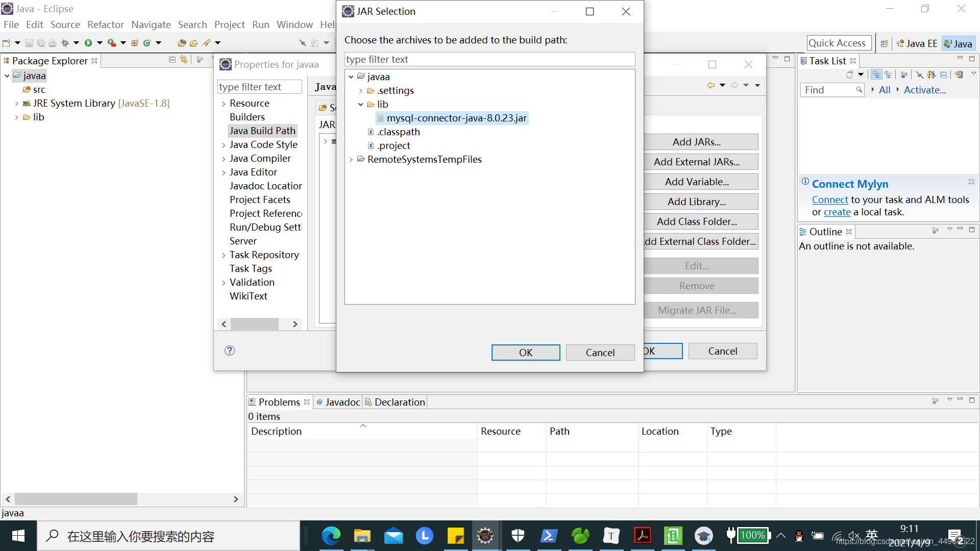Click the back arrow in Properties dialog
The image size is (980, 551).
[710, 85]
